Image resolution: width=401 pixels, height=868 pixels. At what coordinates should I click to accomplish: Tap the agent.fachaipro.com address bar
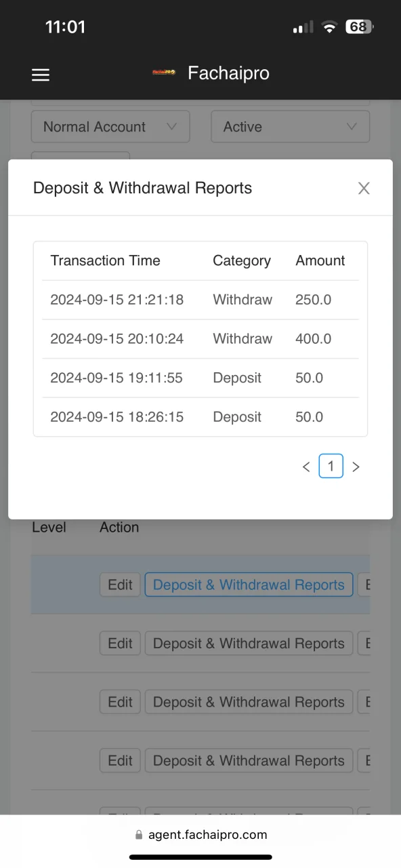pos(200,835)
